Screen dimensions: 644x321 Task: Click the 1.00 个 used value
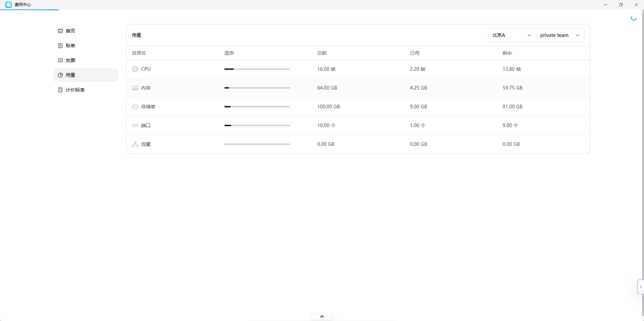coord(418,125)
